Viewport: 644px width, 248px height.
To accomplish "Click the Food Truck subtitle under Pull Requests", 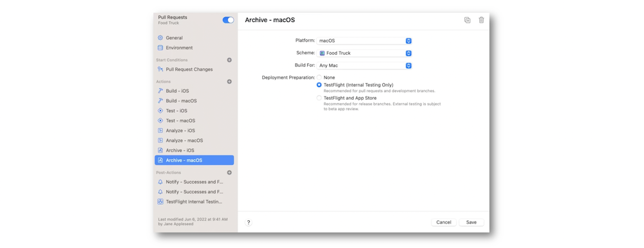I will point(168,23).
